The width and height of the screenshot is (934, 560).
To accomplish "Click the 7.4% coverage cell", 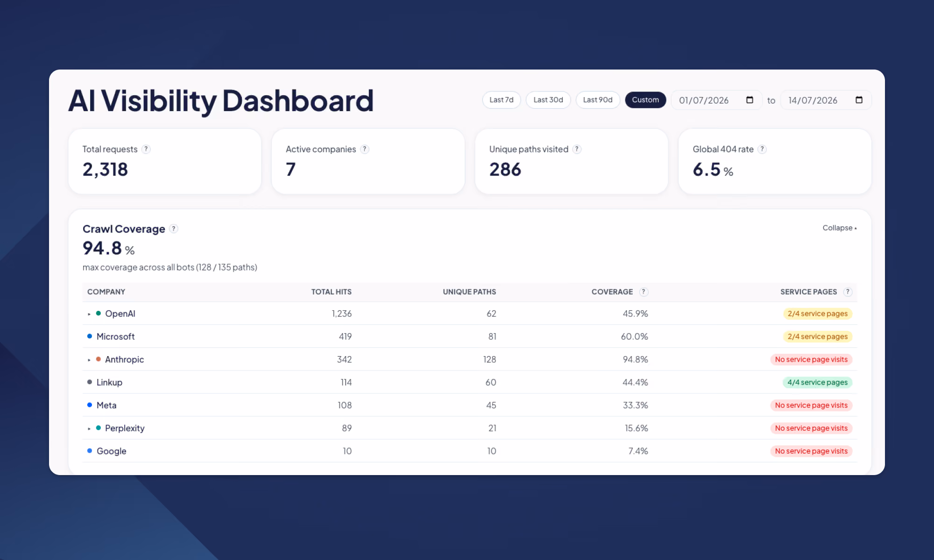I will tap(638, 451).
